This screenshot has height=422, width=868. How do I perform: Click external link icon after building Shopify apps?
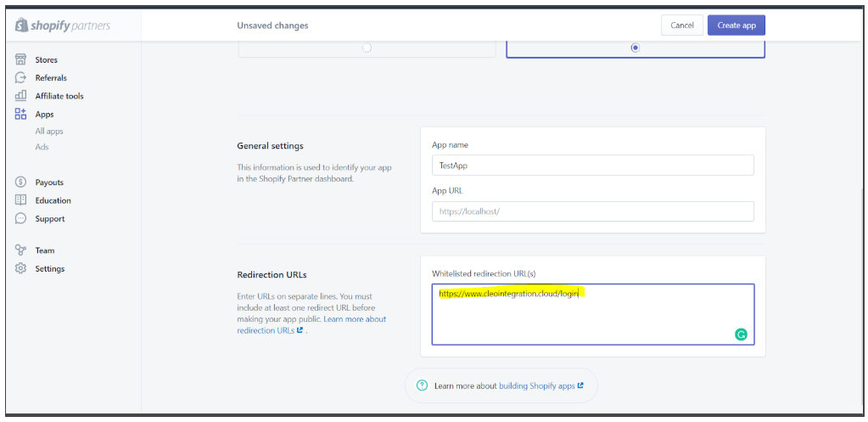pyautogui.click(x=580, y=385)
